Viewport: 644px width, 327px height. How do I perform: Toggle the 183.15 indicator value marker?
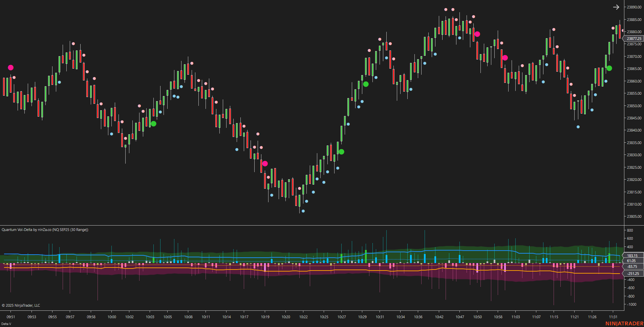click(631, 255)
